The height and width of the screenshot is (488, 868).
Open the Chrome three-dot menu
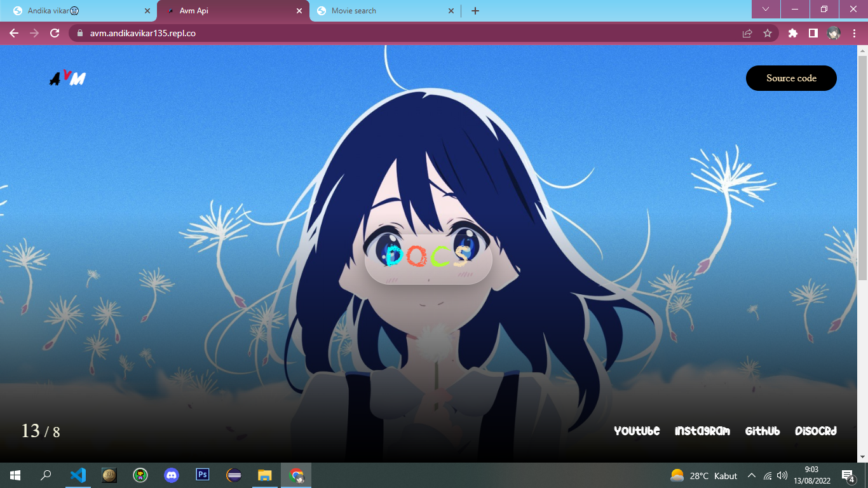pyautogui.click(x=855, y=33)
